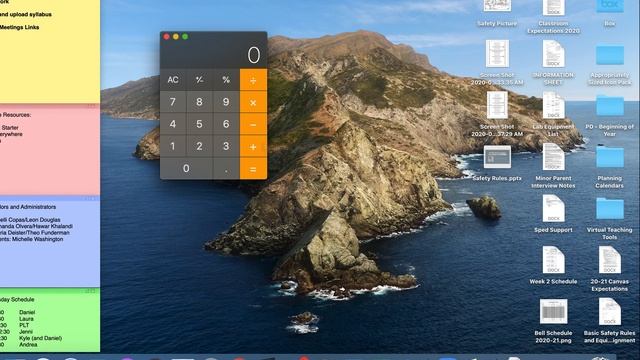
Task: Select the 20-21 Canvas Expectations document
Action: click(x=610, y=260)
